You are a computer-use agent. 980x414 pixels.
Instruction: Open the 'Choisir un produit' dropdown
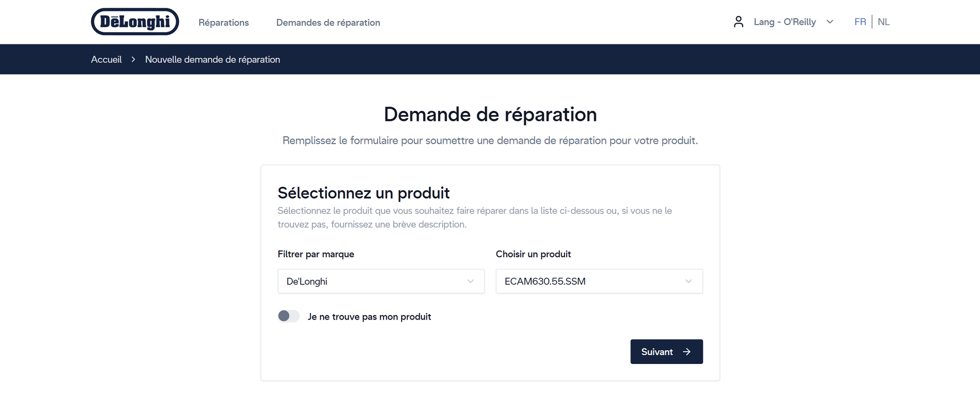[x=598, y=281]
